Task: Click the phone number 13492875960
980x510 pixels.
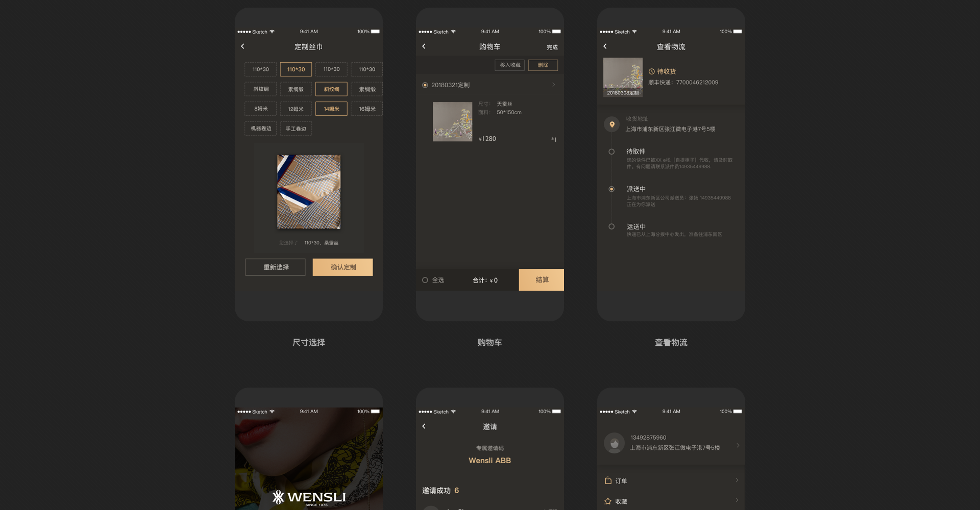Action: (648, 438)
